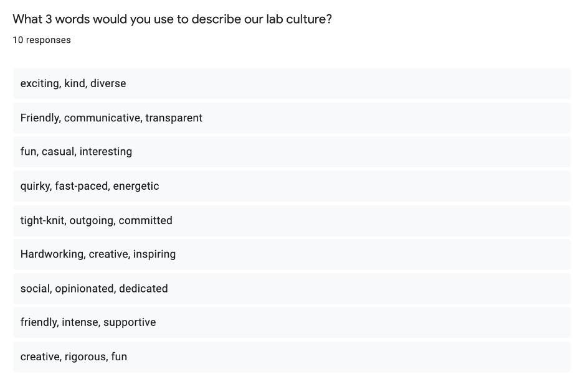Viewport: 583px width, 392px height.
Task: Select the 'Friendly, communicative, transparent' response
Action: point(291,118)
